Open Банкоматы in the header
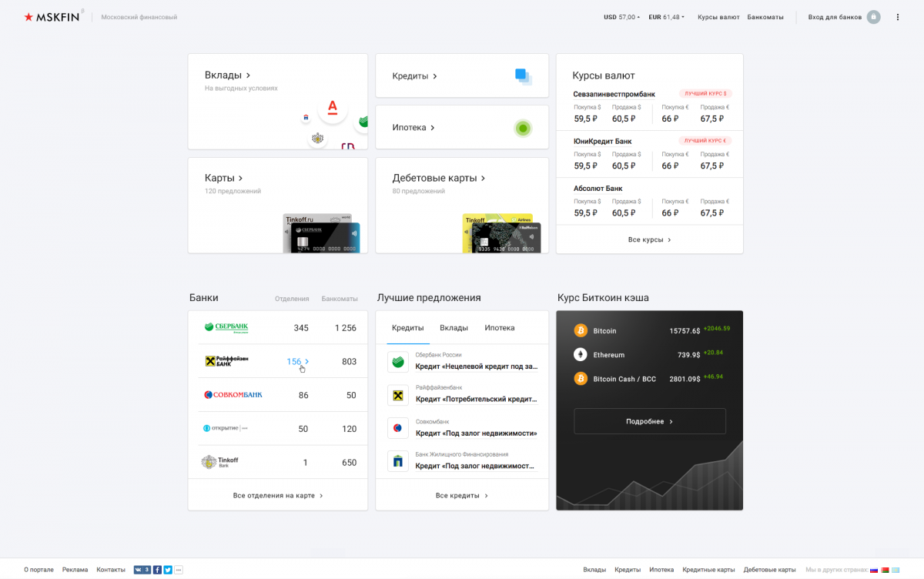The width and height of the screenshot is (924, 579). tap(765, 17)
